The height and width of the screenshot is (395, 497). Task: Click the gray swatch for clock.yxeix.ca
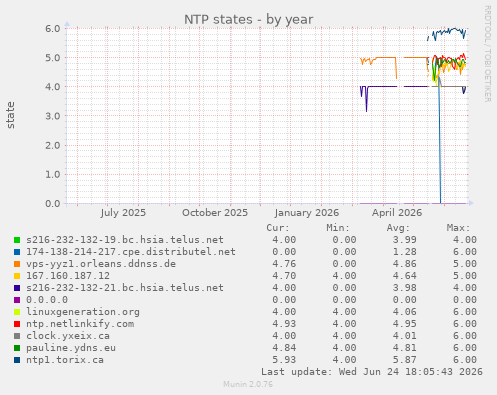tap(17, 336)
